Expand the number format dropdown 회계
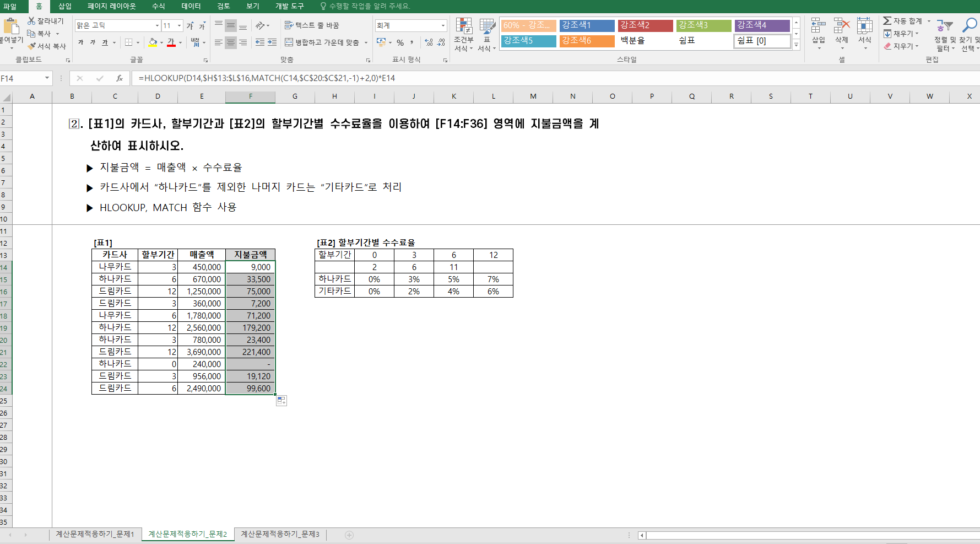 point(443,25)
